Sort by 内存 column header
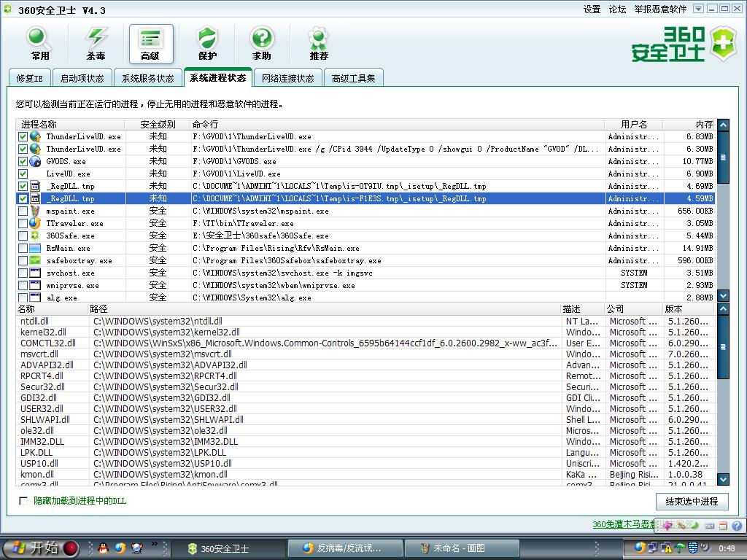Screen dimensions: 747x560 [703, 125]
